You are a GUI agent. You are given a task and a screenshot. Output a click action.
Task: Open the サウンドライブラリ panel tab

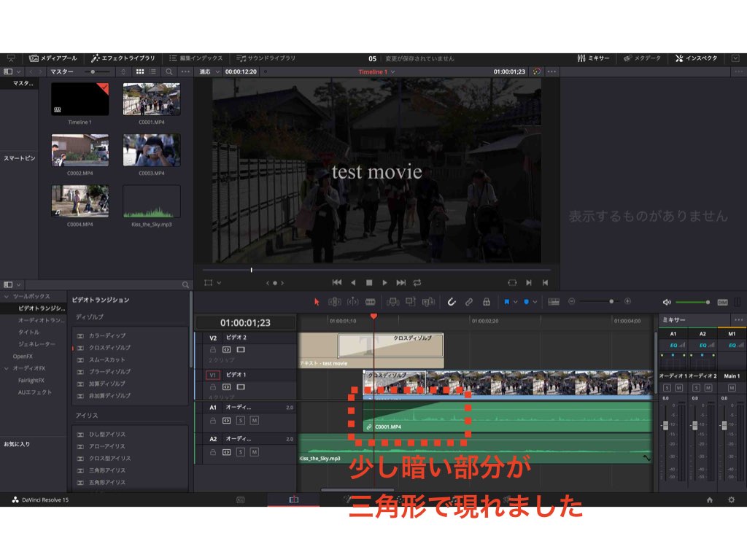click(266, 58)
